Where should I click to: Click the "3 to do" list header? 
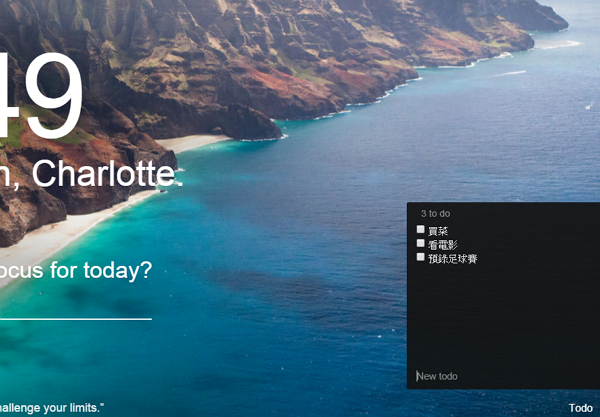435,214
